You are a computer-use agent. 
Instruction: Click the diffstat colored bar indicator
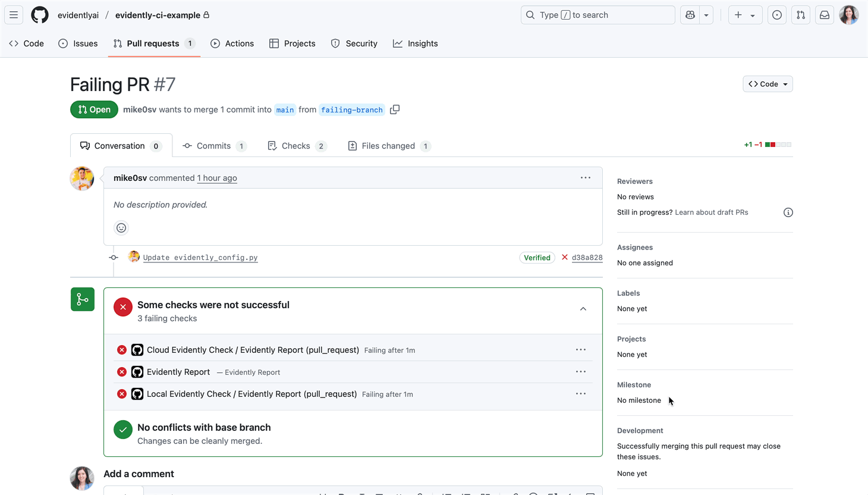(778, 145)
